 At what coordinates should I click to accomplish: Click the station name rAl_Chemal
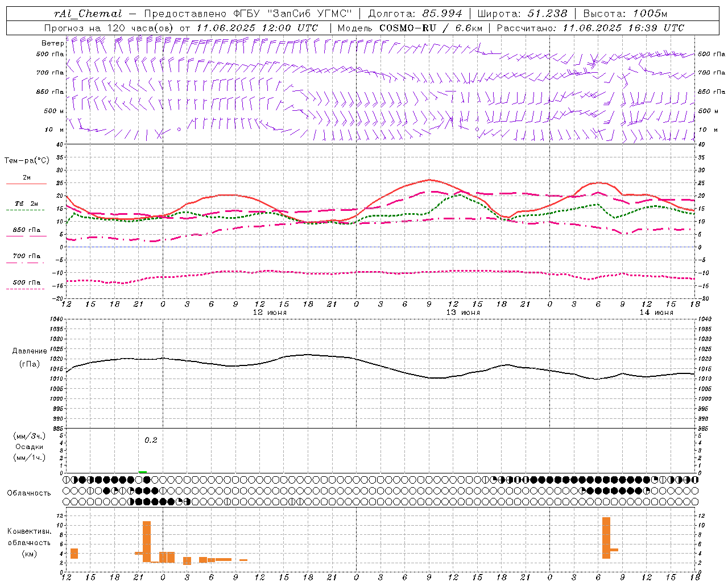[88, 14]
